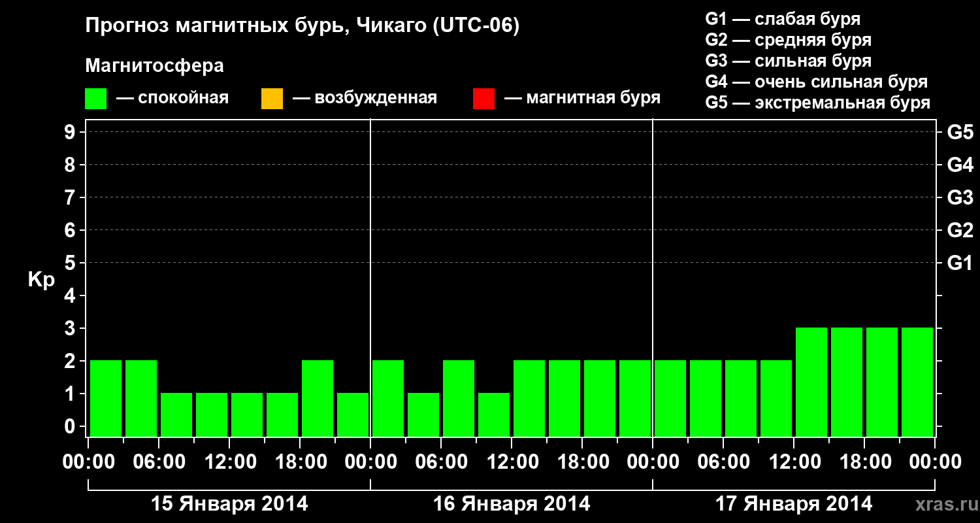Click the 'G4 — очень сильная буря' description line
Viewport: 980px width, 523px height.
(817, 82)
